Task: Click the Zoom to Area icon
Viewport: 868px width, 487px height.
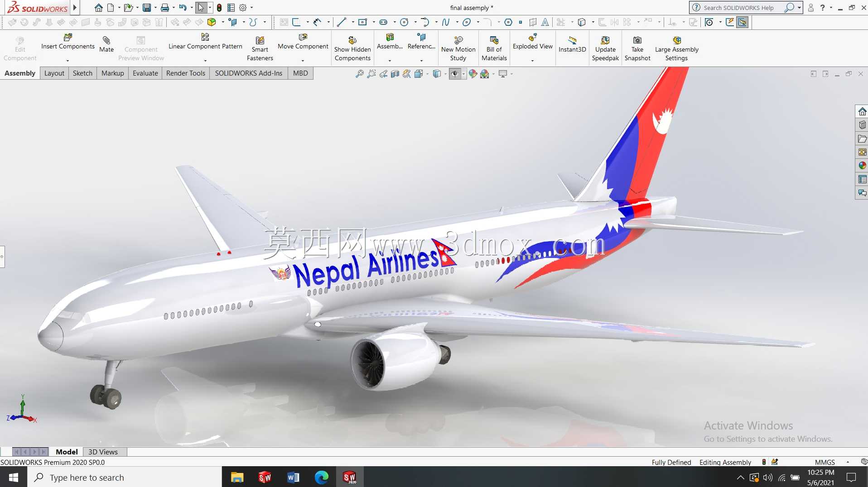Action: (371, 74)
